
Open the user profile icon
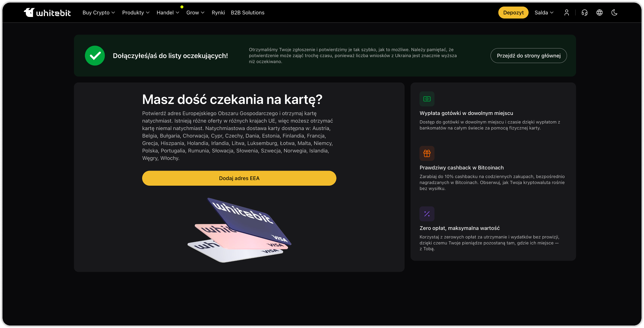coord(566,13)
